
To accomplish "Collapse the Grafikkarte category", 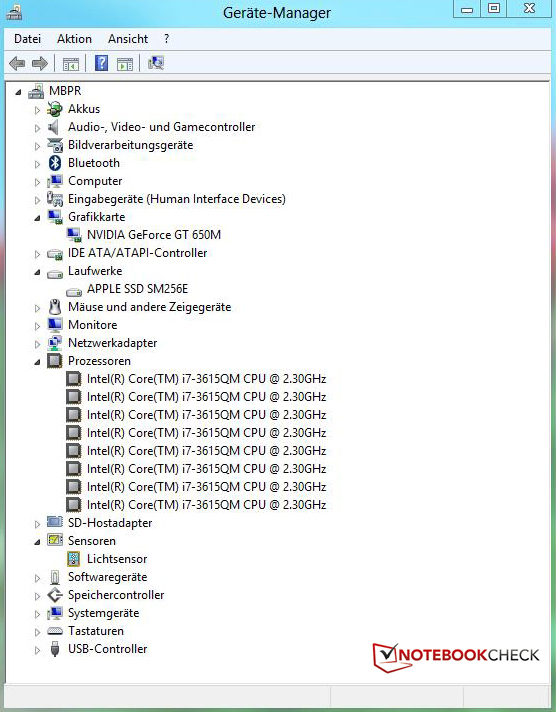I will pyautogui.click(x=37, y=218).
